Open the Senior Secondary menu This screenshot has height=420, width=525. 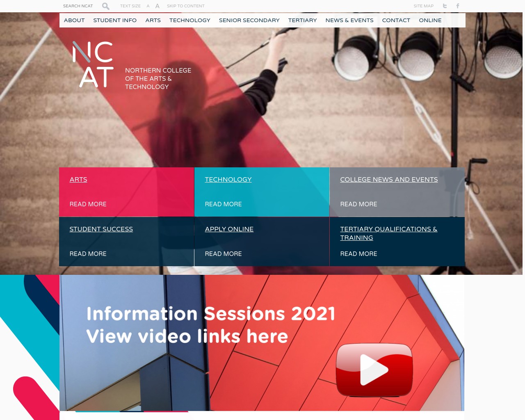(249, 21)
